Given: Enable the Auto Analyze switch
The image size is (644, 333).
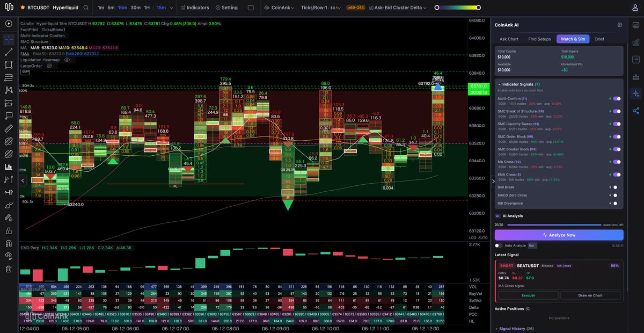Looking at the screenshot, I should coord(499,245).
